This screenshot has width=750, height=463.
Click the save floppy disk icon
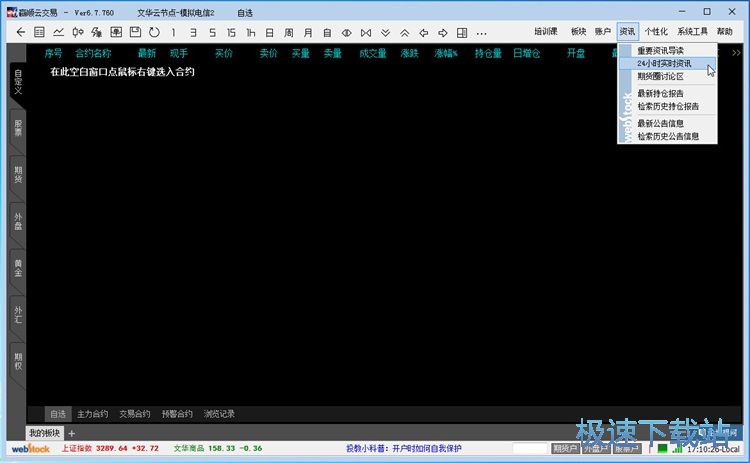[135, 33]
